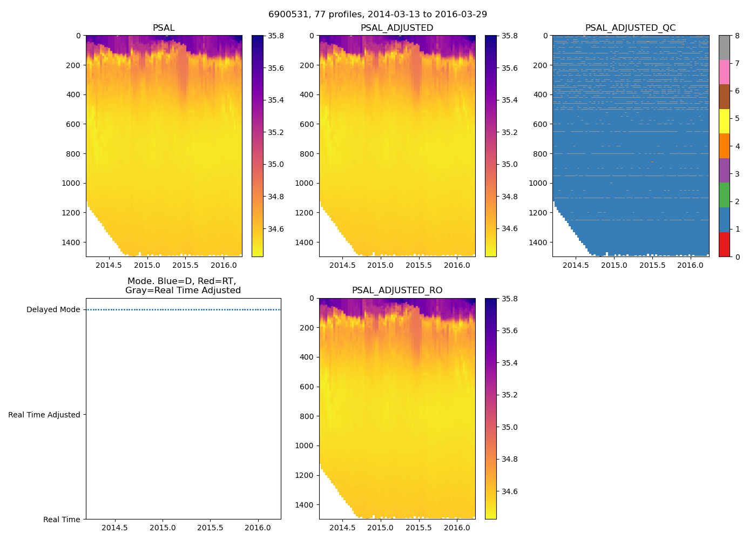Click the PSAL colorbar beside the first plot
756x540 pixels.
click(258, 146)
